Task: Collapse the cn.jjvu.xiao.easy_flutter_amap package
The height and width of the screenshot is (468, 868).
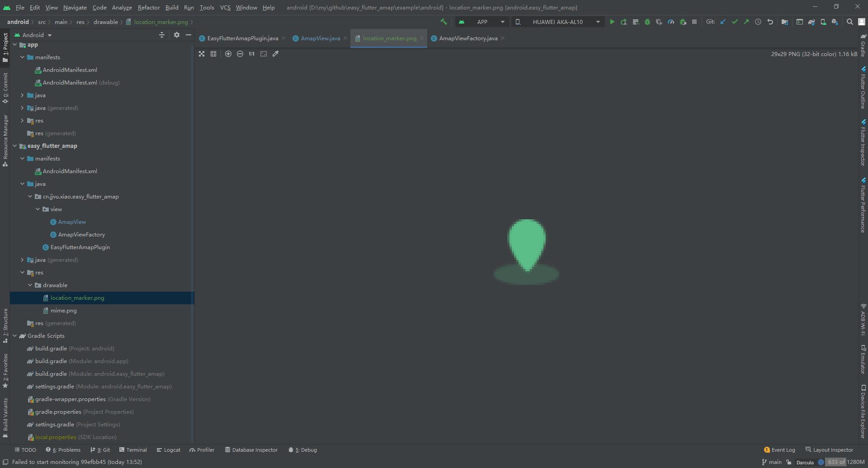Action: click(30, 197)
